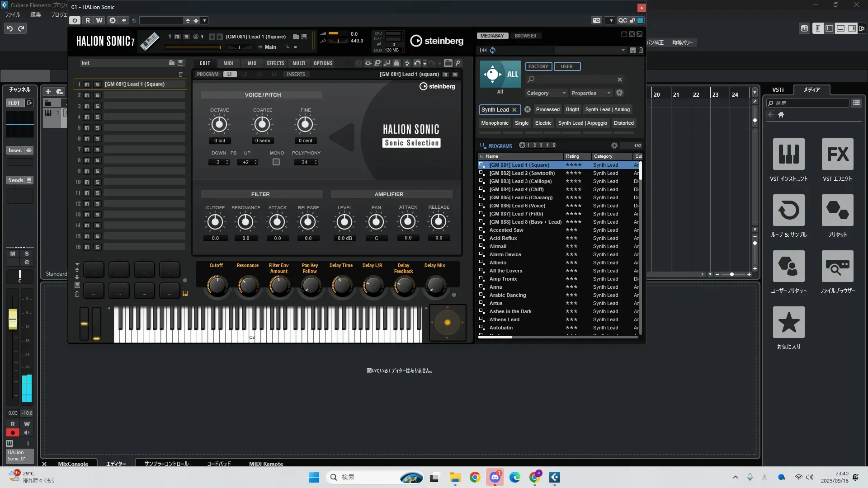Click the MediaBay results settings gear
The image size is (868, 488).
coord(614,145)
